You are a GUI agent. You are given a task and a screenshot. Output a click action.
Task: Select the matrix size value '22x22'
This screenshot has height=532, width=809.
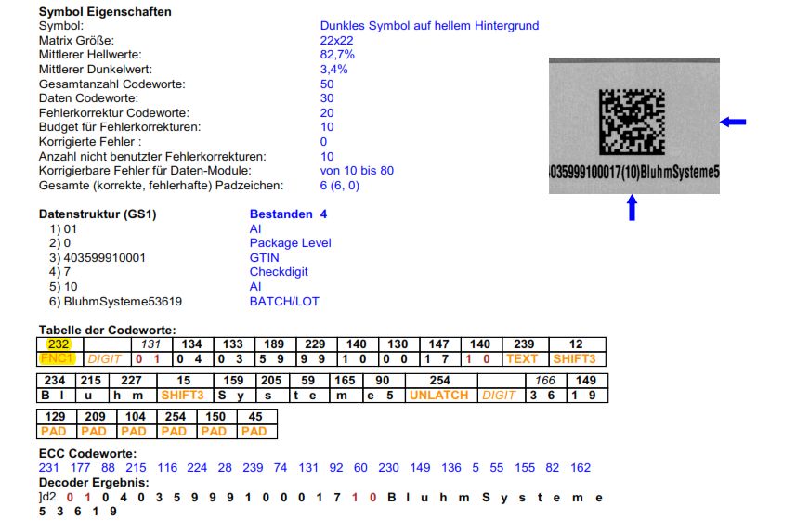(x=336, y=40)
